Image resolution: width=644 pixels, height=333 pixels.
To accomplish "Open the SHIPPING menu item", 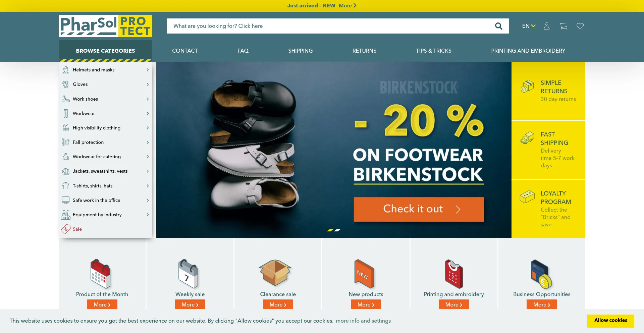I will click(x=300, y=51).
